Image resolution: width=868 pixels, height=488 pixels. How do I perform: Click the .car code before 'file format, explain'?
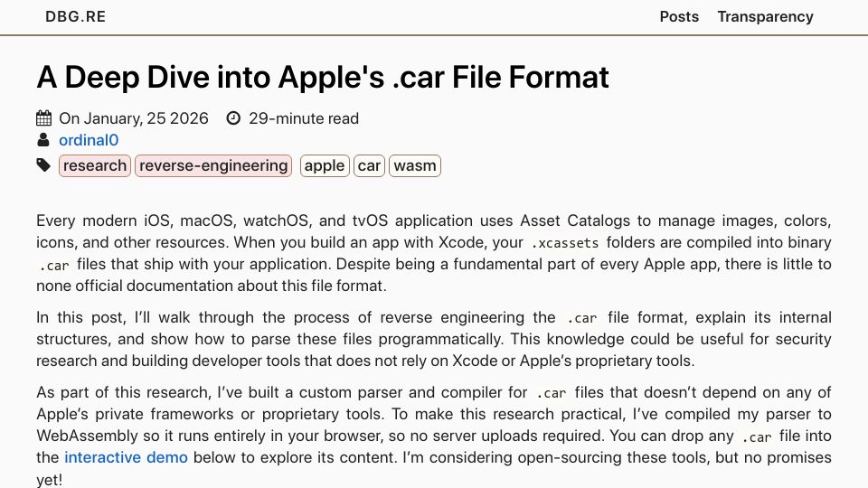click(581, 318)
